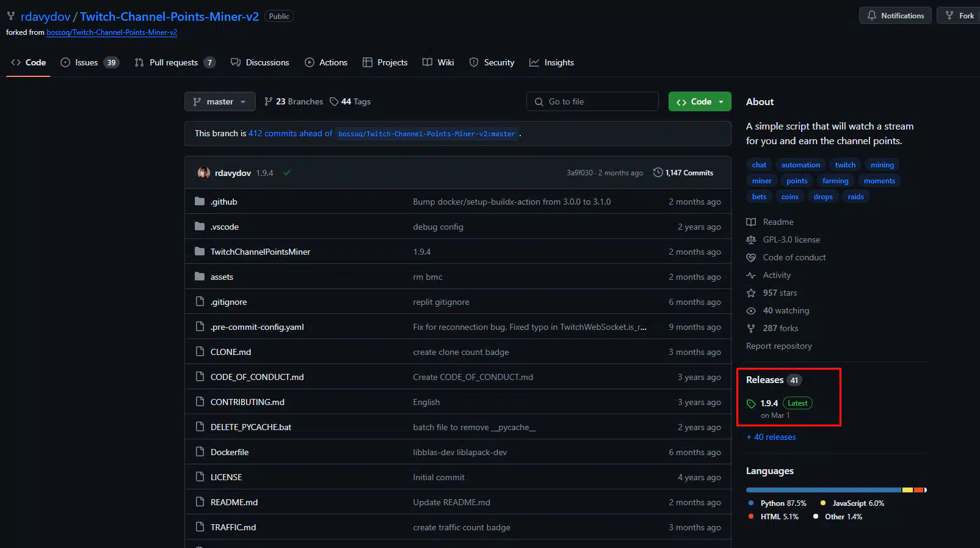Click the Go to file search field
980x548 pixels.
592,101
